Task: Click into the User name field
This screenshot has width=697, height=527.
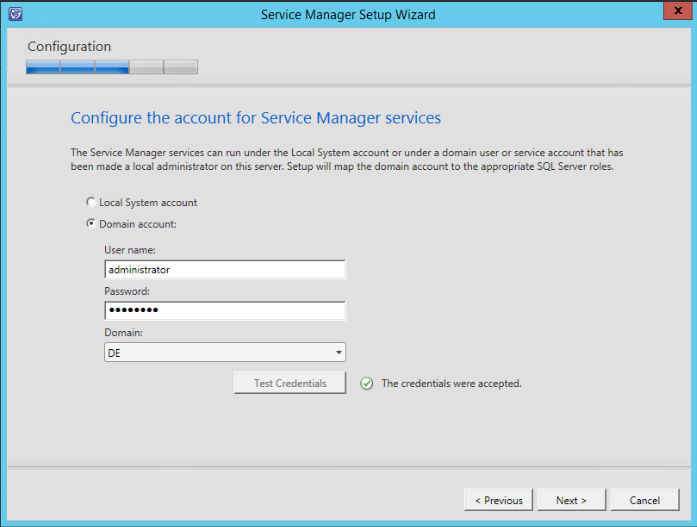Action: coord(224,270)
